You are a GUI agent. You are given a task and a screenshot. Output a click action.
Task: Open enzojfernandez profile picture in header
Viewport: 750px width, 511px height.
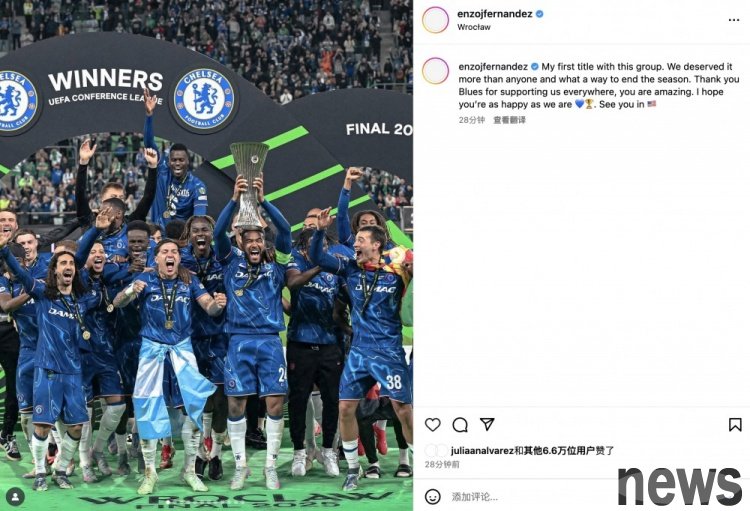pos(435,20)
